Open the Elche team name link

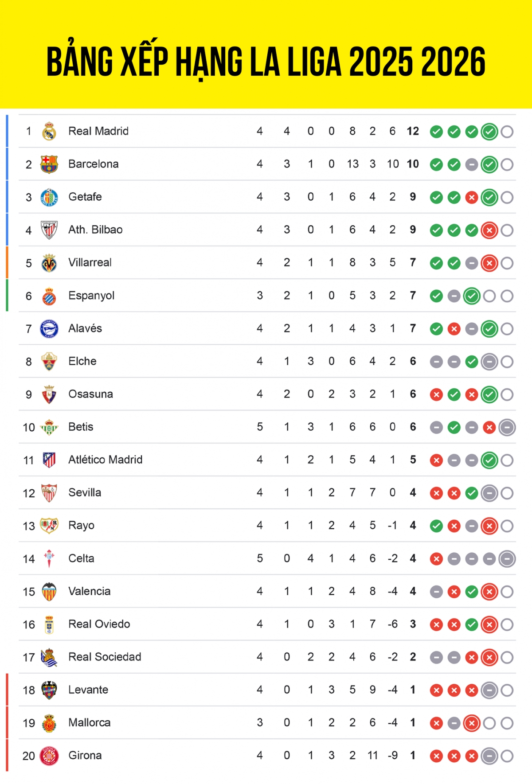(82, 361)
